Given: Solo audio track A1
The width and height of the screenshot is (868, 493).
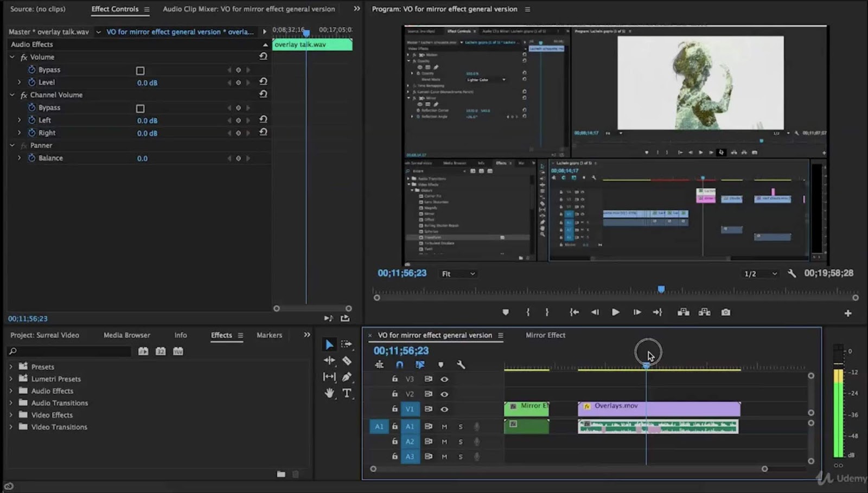Looking at the screenshot, I should point(460,426).
